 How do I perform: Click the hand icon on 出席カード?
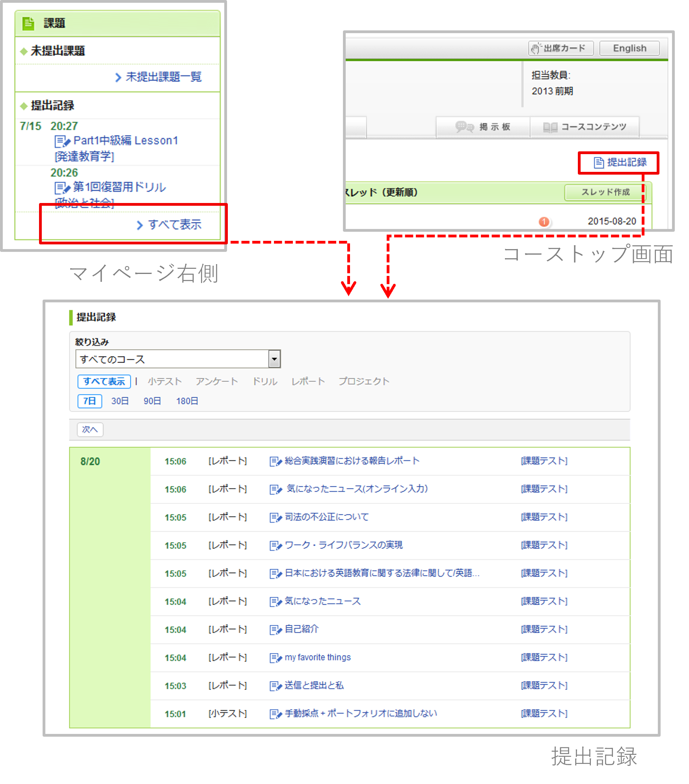(x=535, y=48)
